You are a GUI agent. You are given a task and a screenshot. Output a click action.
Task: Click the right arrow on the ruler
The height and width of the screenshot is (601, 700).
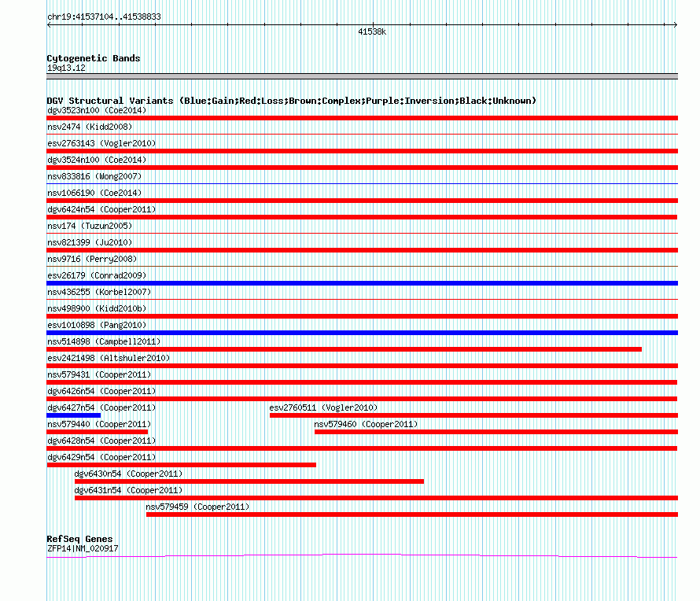click(x=675, y=25)
